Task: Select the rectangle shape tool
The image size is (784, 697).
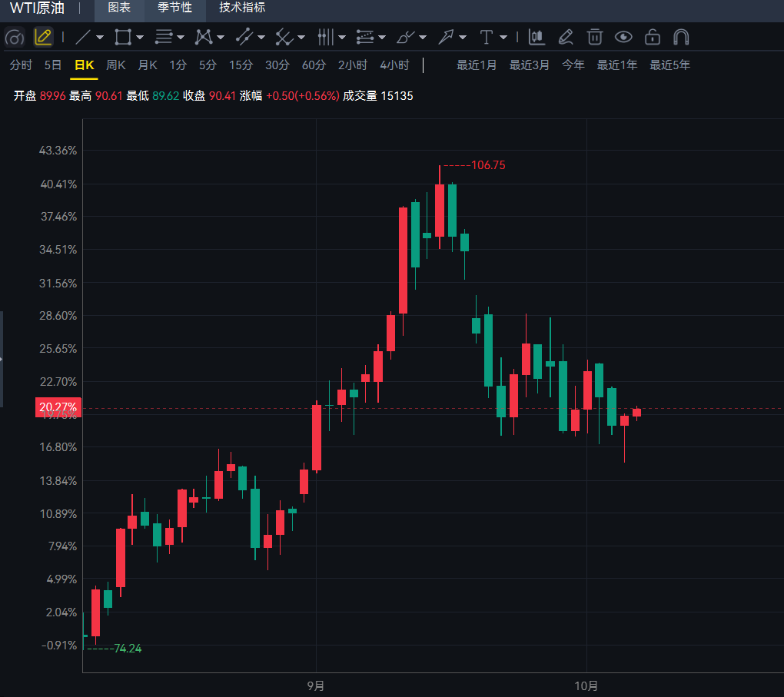Action: [x=122, y=37]
